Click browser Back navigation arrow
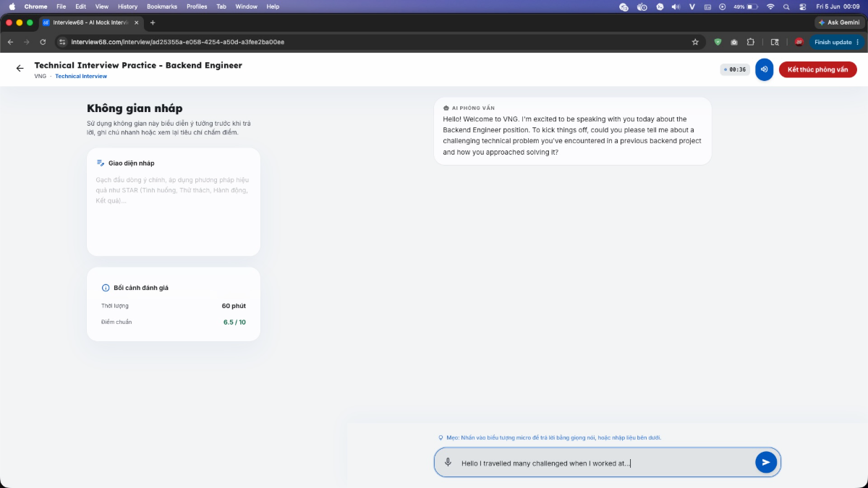Screen dimensions: 868x488 [x=10, y=42]
